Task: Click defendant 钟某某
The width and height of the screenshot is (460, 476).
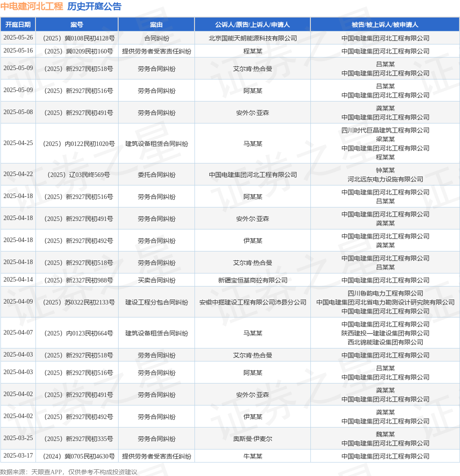Action: click(x=385, y=170)
